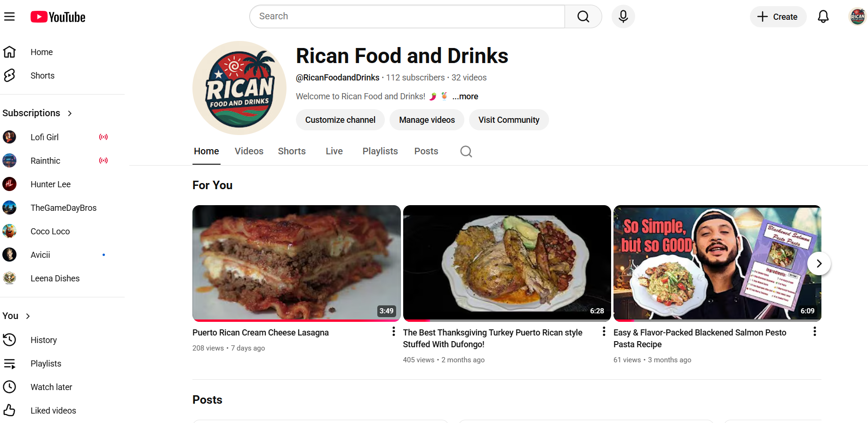Click Visit Community button

click(x=509, y=120)
